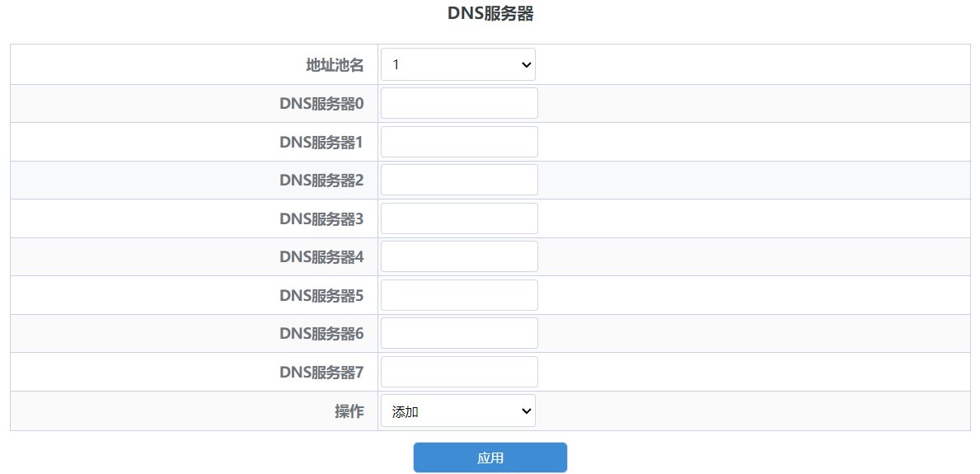Click into the DNS服务器7 input field
Viewport: 980px width, 474px height.
(459, 372)
